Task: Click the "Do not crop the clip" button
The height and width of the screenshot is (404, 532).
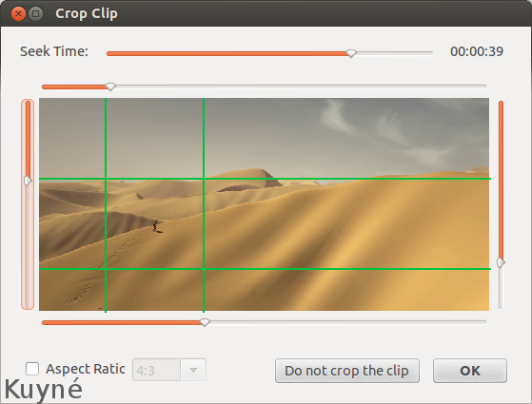Action: click(x=347, y=371)
